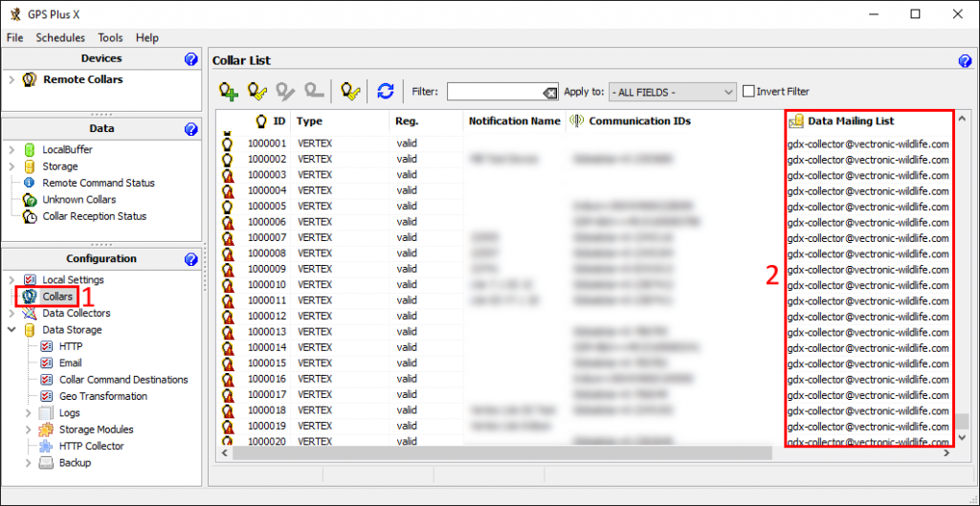The height and width of the screenshot is (506, 980).
Task: Expand the Remote Collars tree node
Action: coord(11,80)
